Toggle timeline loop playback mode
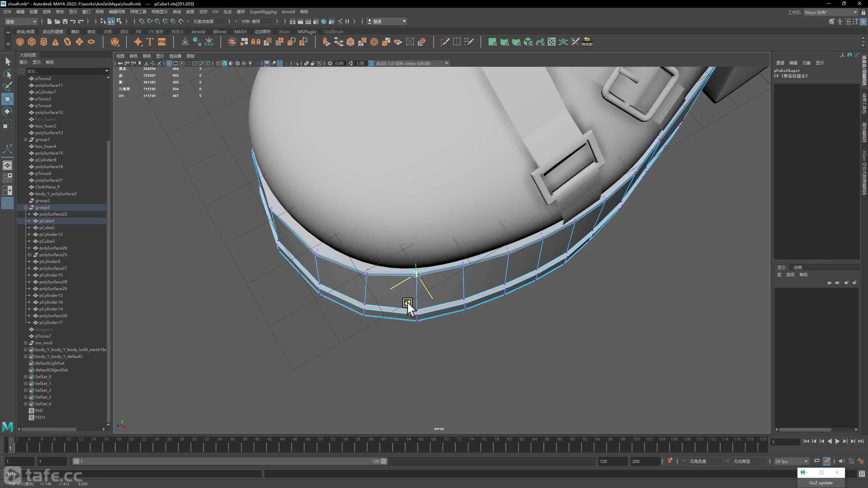This screenshot has height=488, width=868. tap(816, 461)
